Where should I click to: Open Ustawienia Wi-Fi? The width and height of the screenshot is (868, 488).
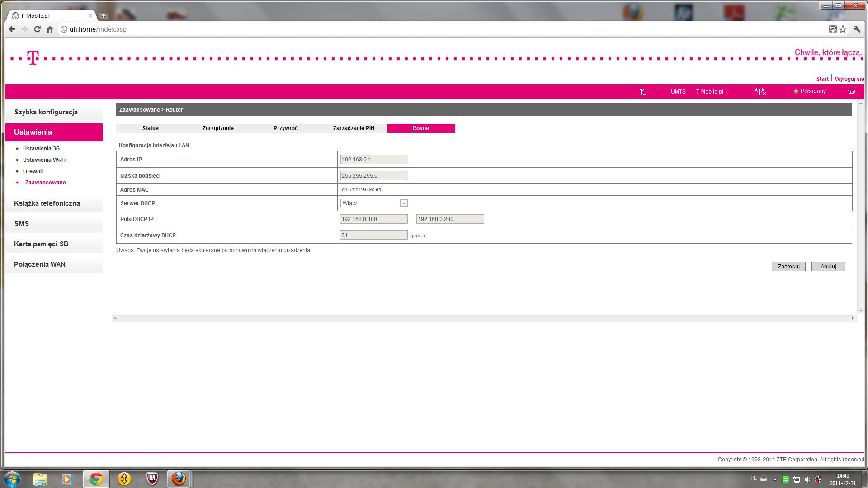click(44, 160)
